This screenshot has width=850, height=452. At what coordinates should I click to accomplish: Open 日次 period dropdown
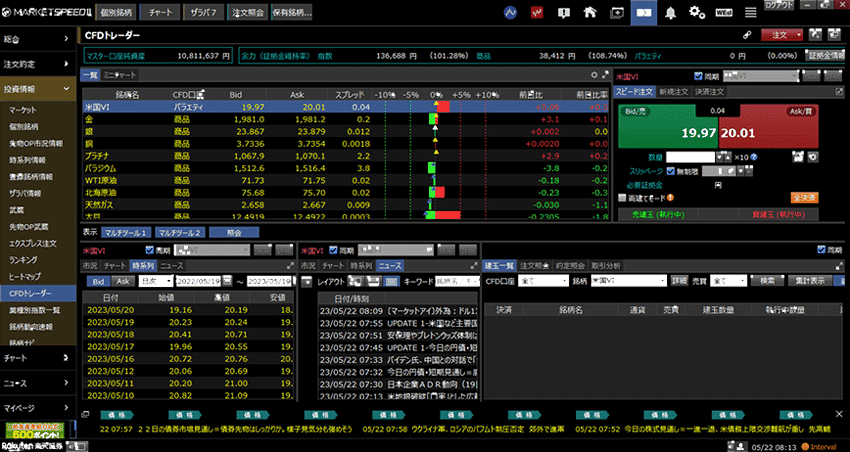coord(156,281)
